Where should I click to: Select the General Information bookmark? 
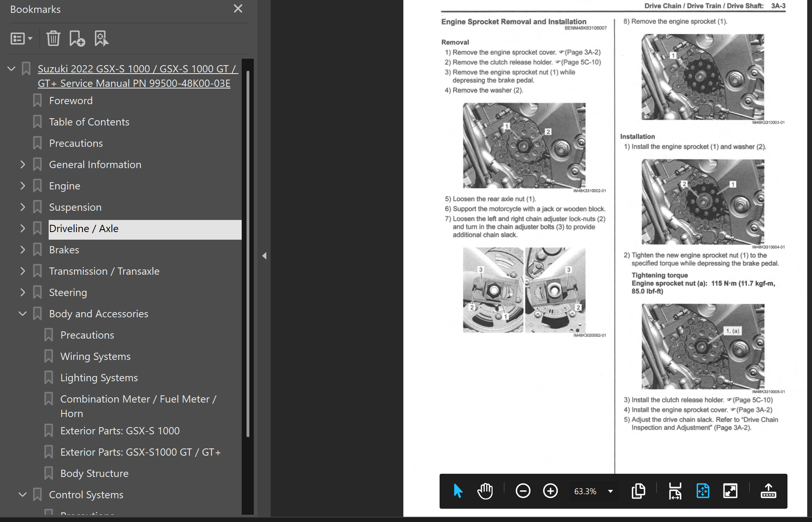point(95,164)
